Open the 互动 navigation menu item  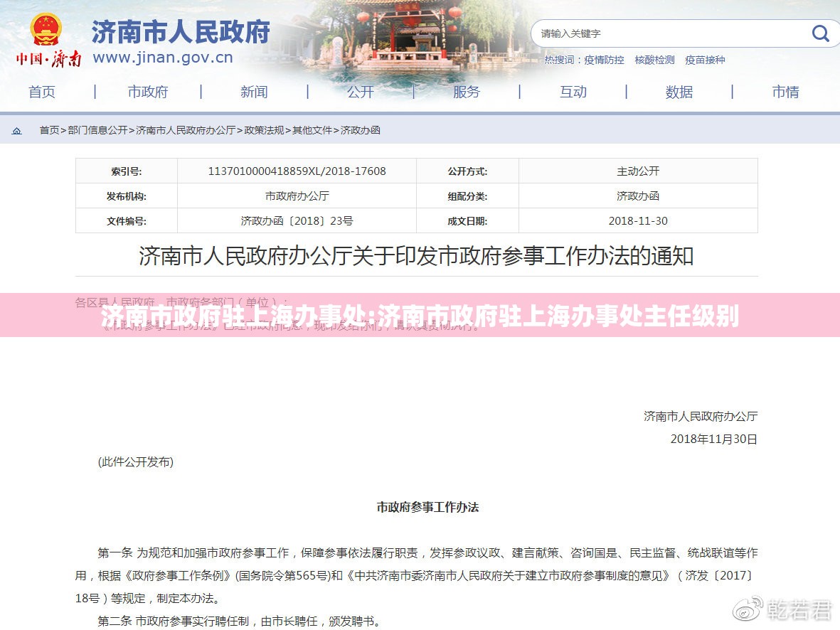click(x=573, y=92)
